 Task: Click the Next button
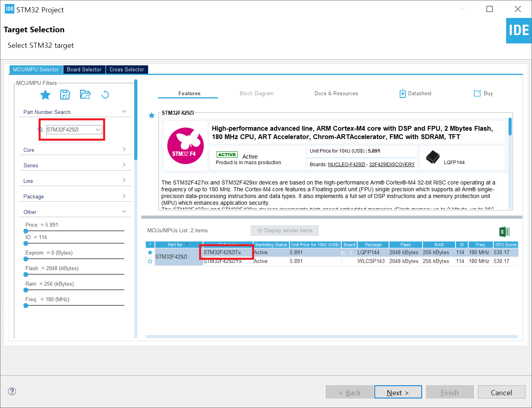point(398,392)
